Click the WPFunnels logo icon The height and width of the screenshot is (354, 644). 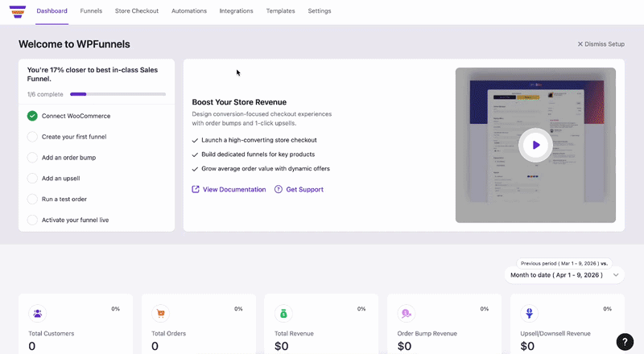point(18,11)
